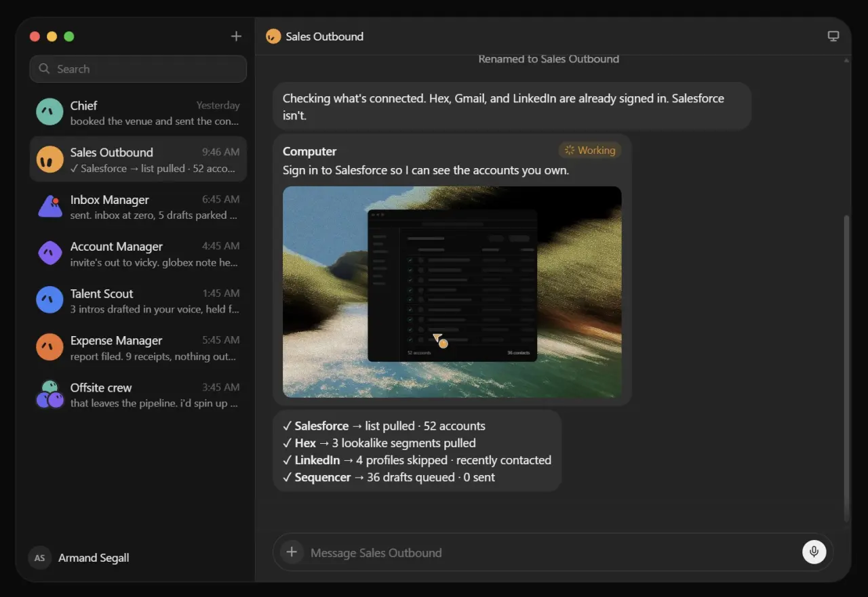868x597 pixels.
Task: Click the 'Yesterday' timestamp on Chief
Action: coord(218,105)
